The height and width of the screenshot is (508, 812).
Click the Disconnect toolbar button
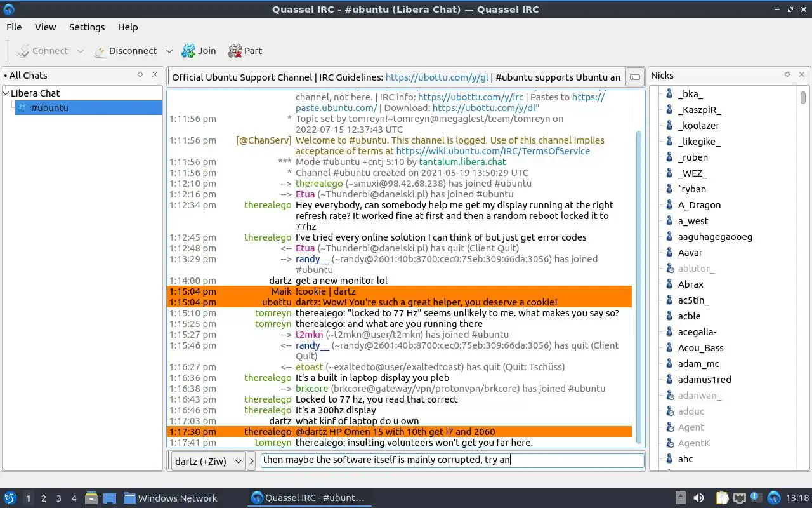(x=125, y=51)
